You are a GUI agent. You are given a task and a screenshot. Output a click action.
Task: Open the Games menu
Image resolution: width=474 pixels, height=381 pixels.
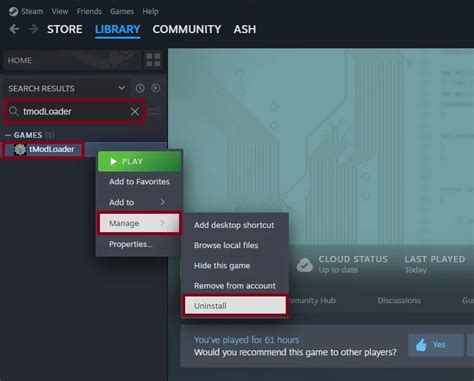tap(122, 11)
